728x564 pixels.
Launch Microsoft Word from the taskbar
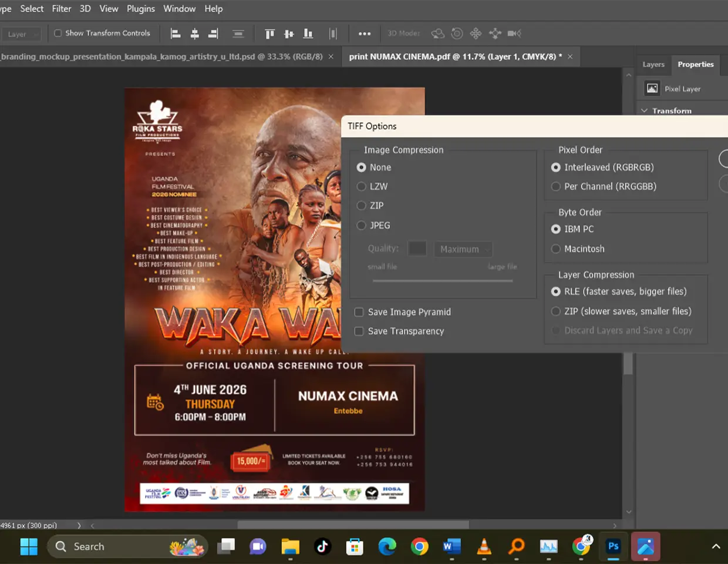[451, 546]
